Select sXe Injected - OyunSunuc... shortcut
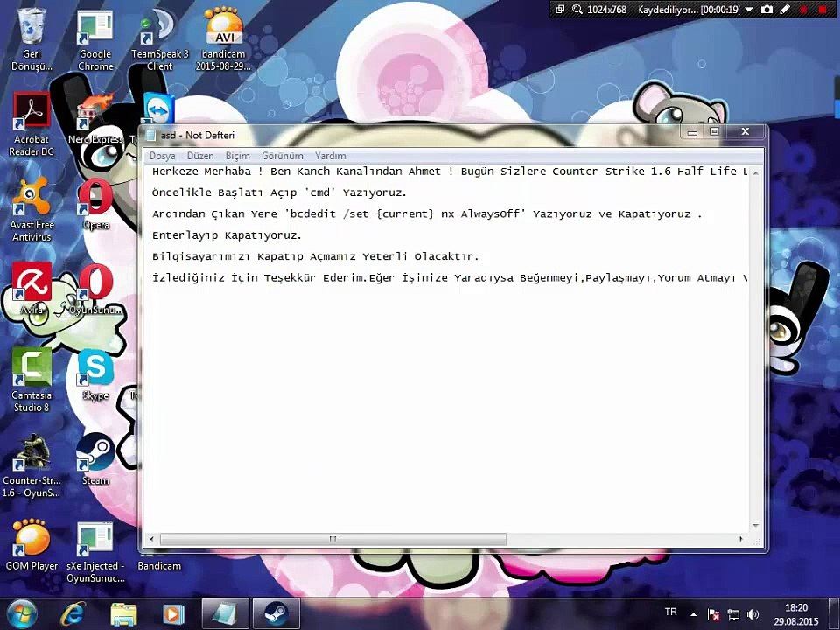840x630 pixels. point(95,552)
